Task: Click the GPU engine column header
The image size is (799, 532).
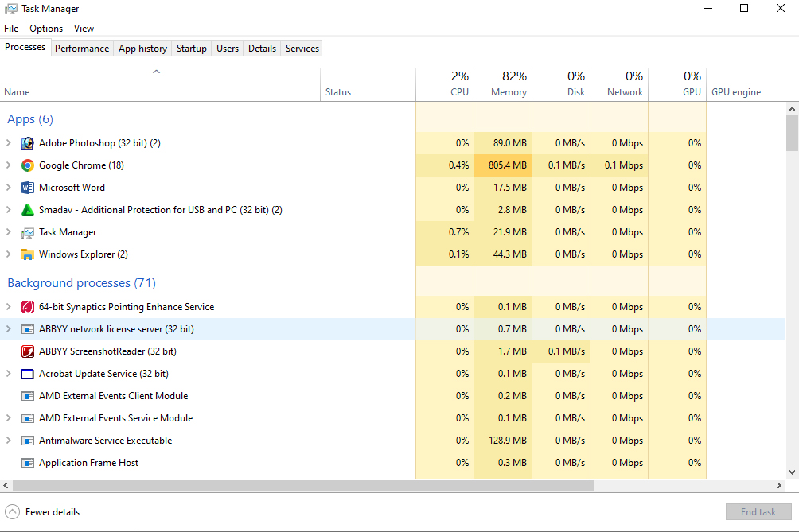Action: (x=746, y=84)
